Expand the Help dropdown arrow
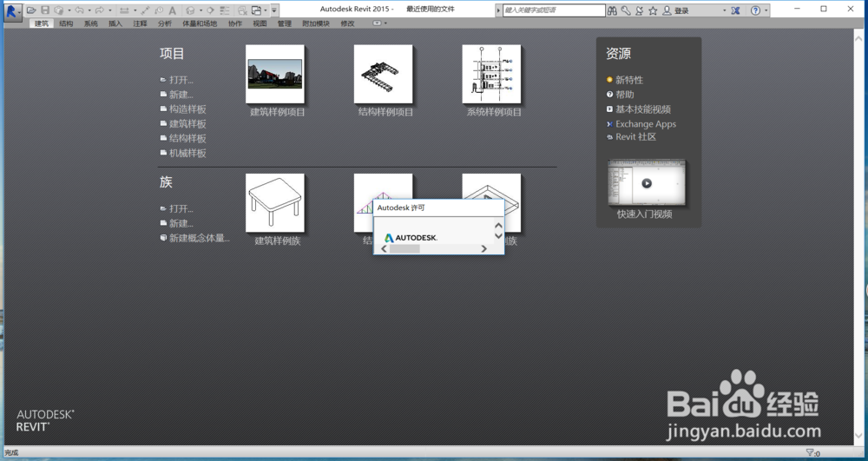Screen dimensions: 868x461 click(x=766, y=10)
